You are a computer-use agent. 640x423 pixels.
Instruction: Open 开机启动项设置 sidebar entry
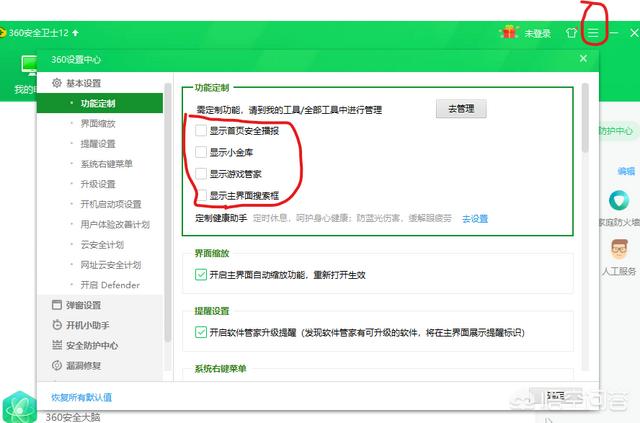(111, 204)
